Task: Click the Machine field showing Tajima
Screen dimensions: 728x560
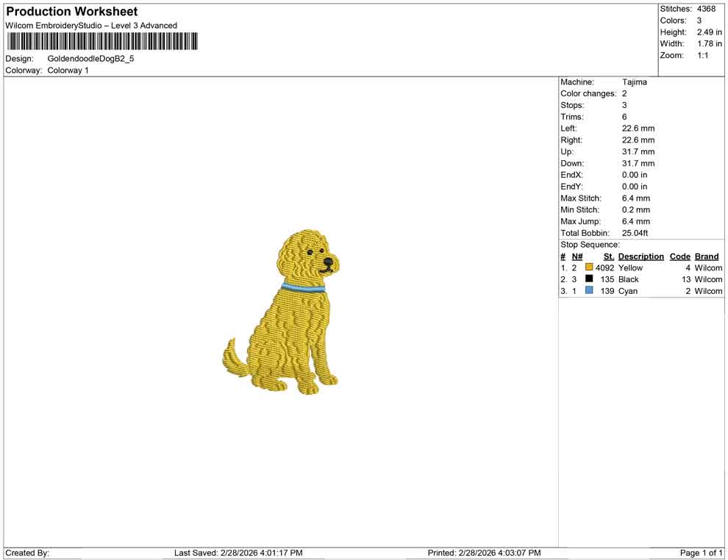Action: (x=635, y=82)
